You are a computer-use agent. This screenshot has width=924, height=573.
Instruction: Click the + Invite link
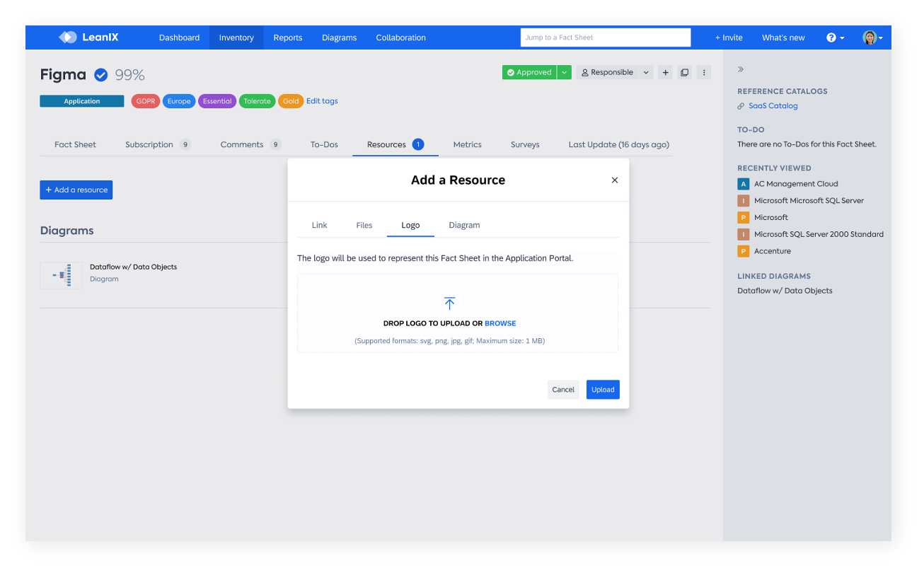click(729, 37)
